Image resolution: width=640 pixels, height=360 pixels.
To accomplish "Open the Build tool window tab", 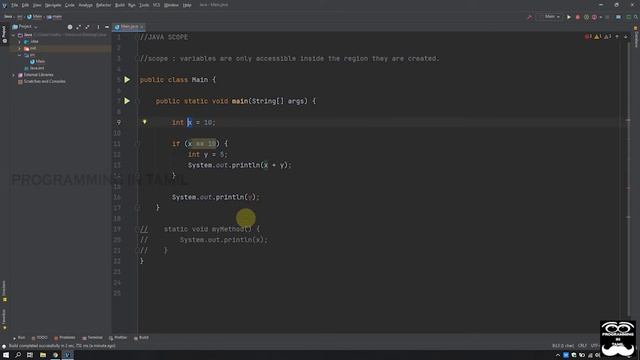I will click(141, 338).
